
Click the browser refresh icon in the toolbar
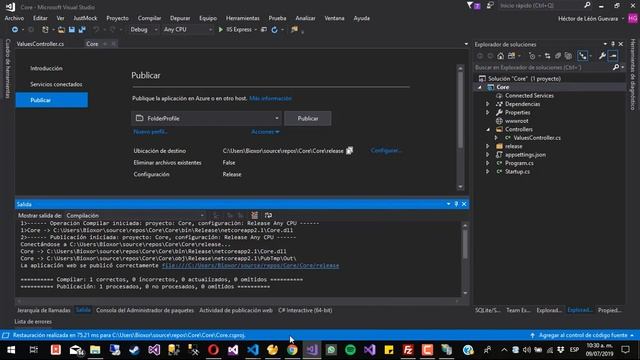point(274,29)
